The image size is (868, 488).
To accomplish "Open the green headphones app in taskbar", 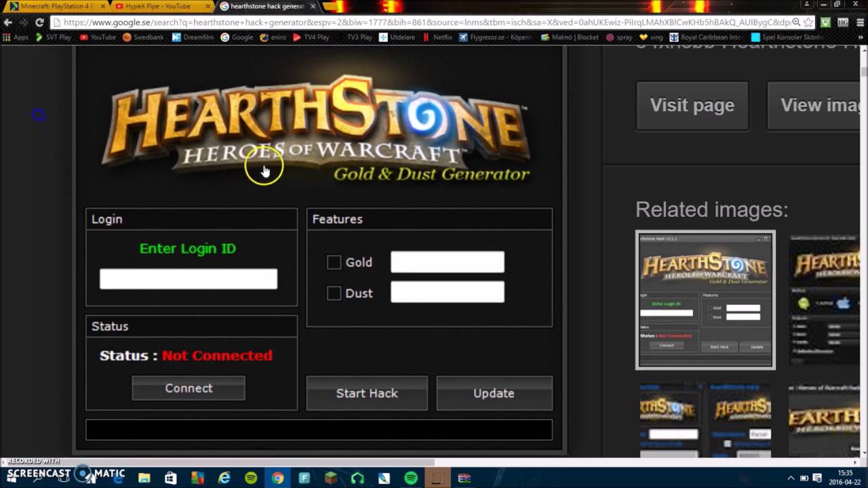I will (x=357, y=478).
